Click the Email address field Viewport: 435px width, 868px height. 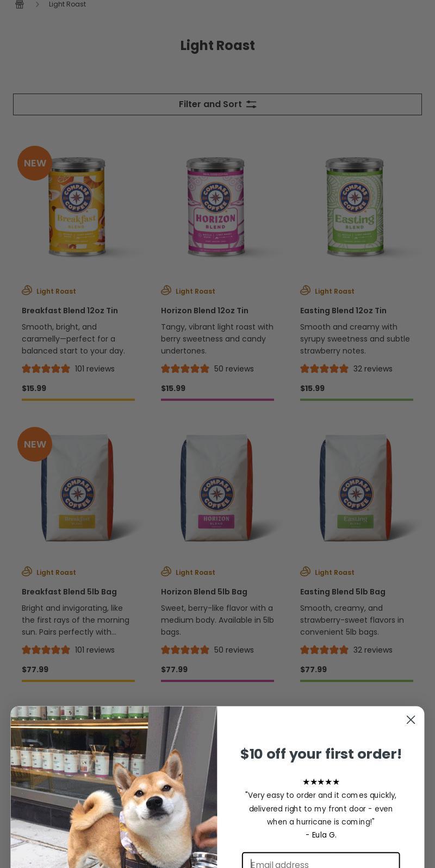click(321, 861)
